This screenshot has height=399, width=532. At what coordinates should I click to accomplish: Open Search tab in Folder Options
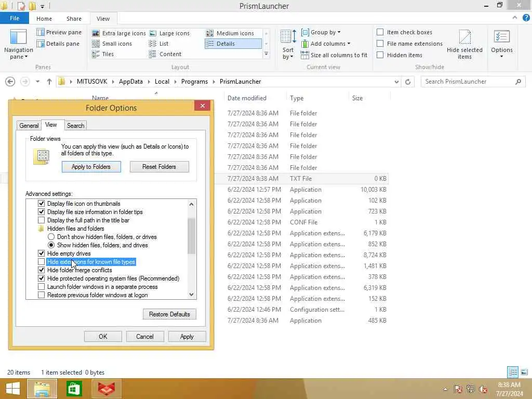pyautogui.click(x=75, y=126)
